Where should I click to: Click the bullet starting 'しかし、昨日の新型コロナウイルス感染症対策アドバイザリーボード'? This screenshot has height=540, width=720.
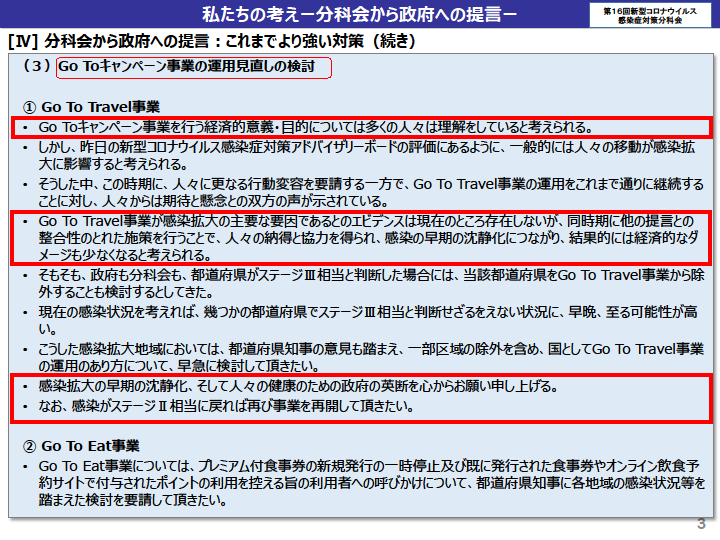[x=366, y=155]
